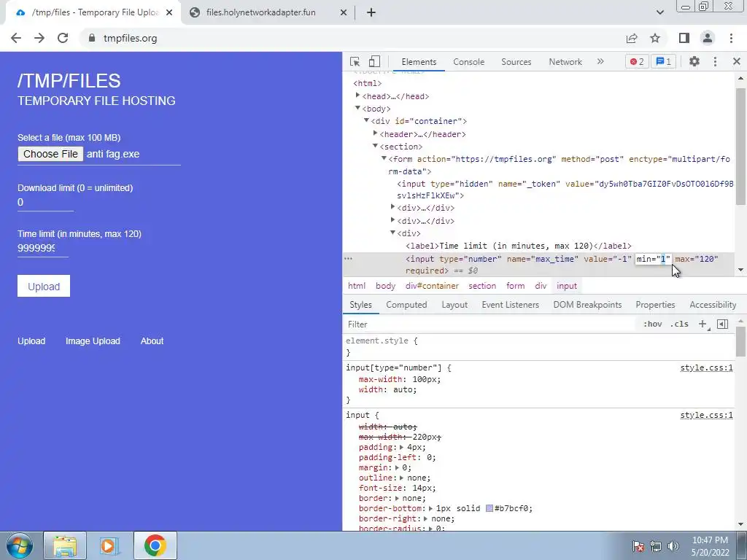747x560 pixels.
Task: Toggle :hov element state panel
Action: click(x=652, y=324)
